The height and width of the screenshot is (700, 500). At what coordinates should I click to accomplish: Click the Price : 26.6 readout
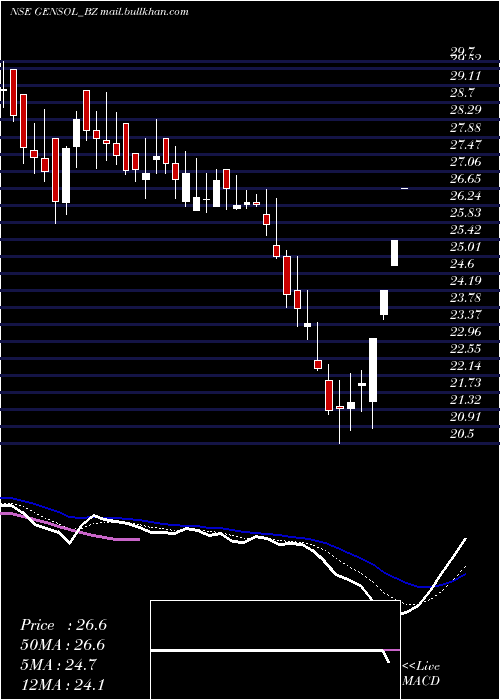point(63,625)
